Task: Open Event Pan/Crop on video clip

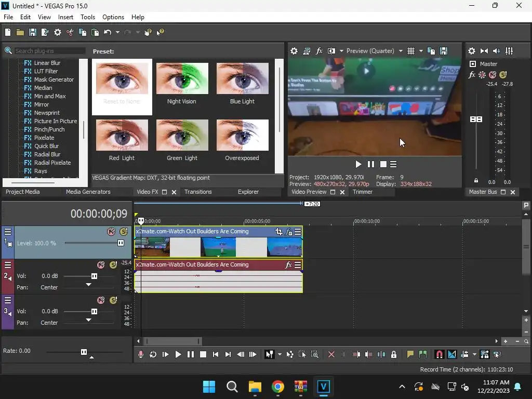Action: pos(278,231)
